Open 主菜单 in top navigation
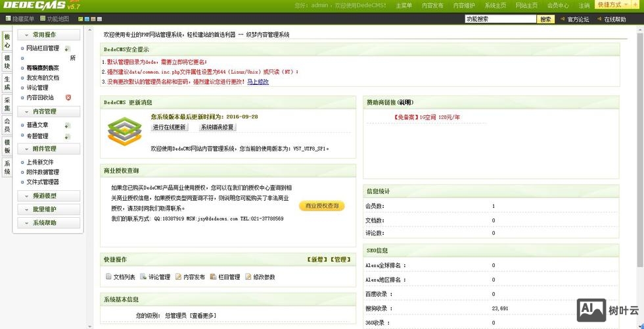This screenshot has height=329, width=644. pyautogui.click(x=403, y=6)
